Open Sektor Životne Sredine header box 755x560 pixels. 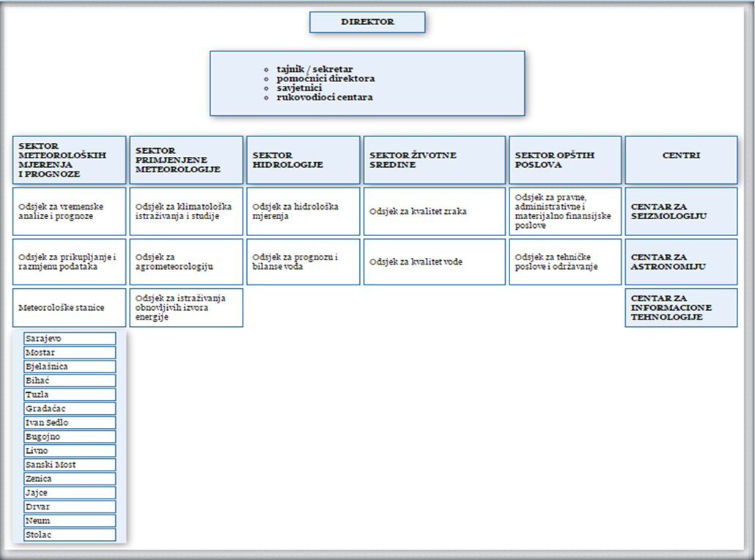(434, 160)
